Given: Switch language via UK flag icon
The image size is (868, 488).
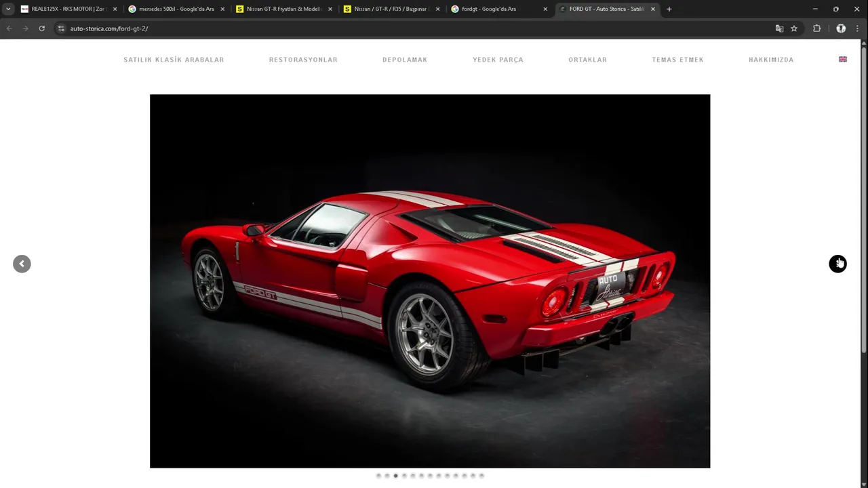Looking at the screenshot, I should click(x=843, y=60).
